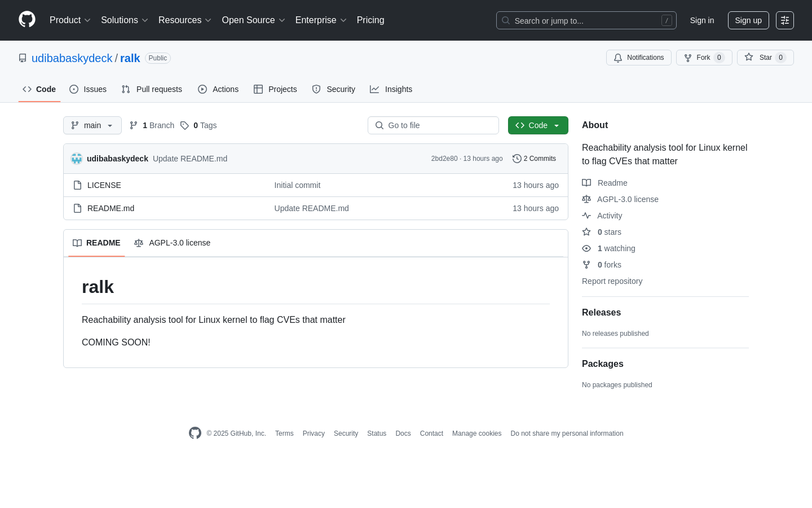Open AGPL-3.0 license link in About sidebar
The width and height of the screenshot is (812, 508).
[x=620, y=199]
